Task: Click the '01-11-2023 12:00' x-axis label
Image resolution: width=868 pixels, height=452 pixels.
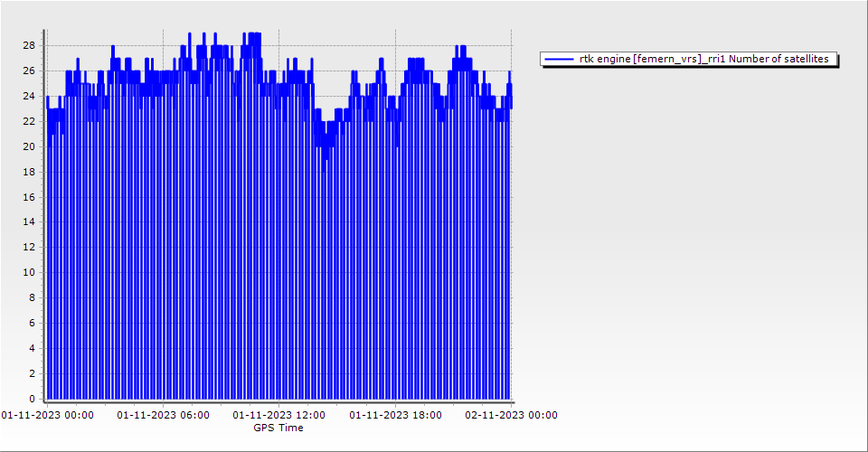Action: (279, 415)
